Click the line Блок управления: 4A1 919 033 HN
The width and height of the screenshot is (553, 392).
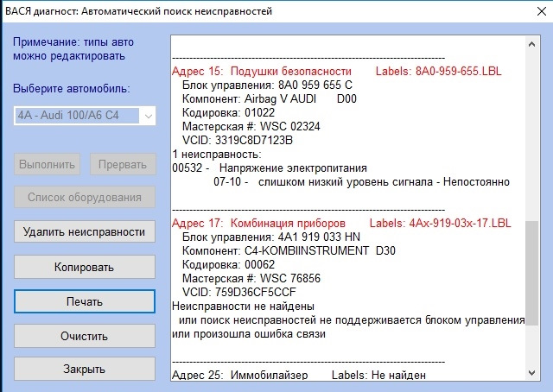(x=271, y=237)
